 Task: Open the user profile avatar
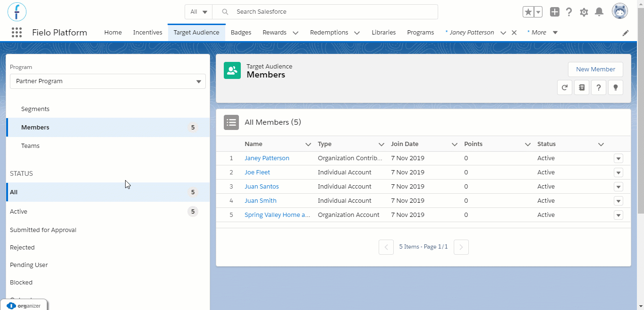[x=620, y=11]
